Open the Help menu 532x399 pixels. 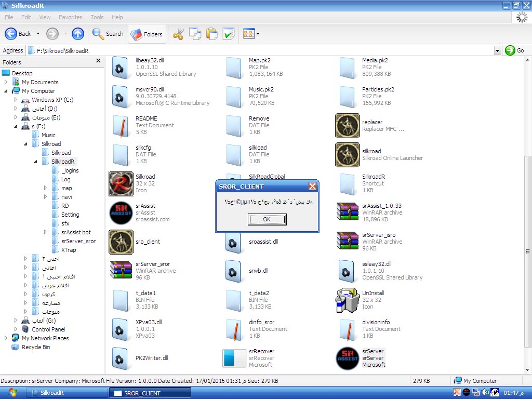click(x=117, y=17)
